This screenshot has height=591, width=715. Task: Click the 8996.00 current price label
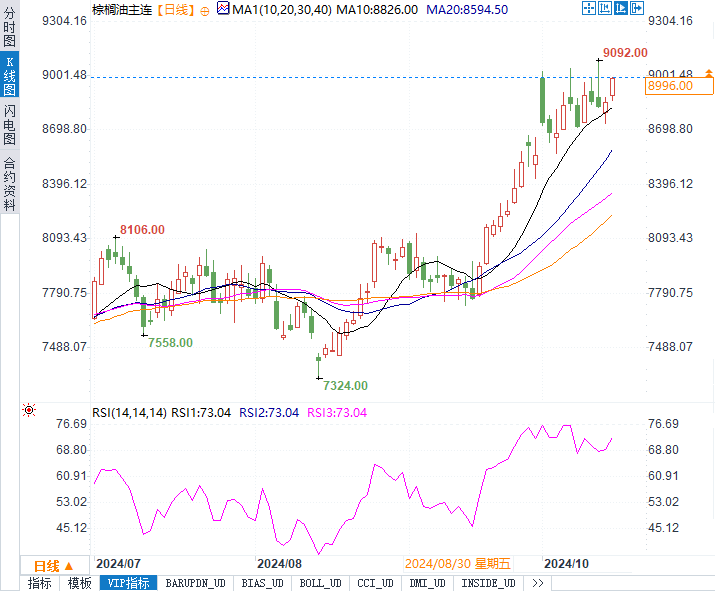pyautogui.click(x=670, y=87)
